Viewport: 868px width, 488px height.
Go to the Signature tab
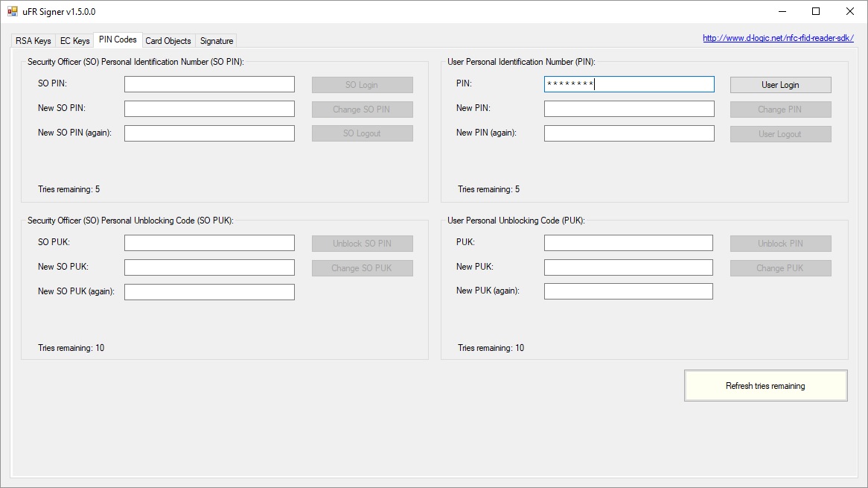click(217, 41)
